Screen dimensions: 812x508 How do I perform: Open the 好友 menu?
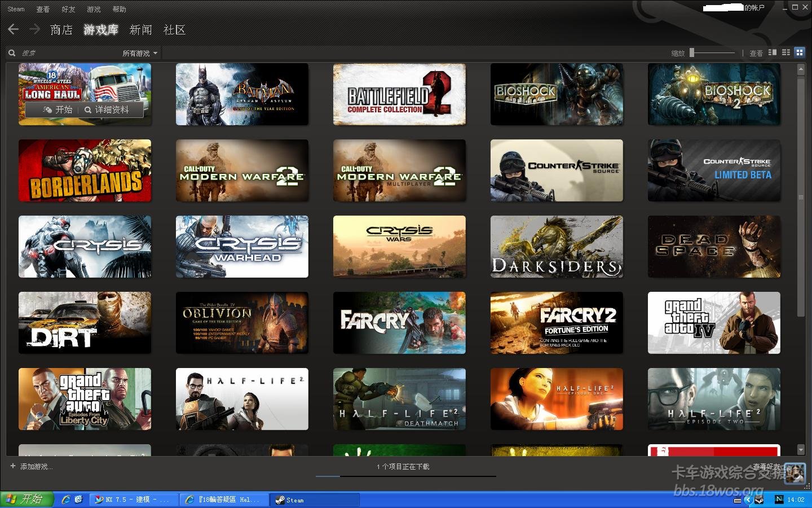(68, 9)
